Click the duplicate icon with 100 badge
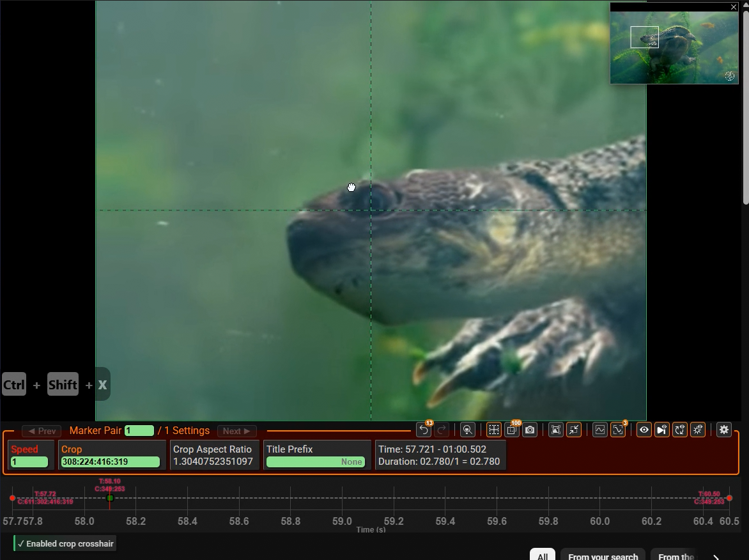Screen dimensions: 749x560 pyautogui.click(x=512, y=430)
